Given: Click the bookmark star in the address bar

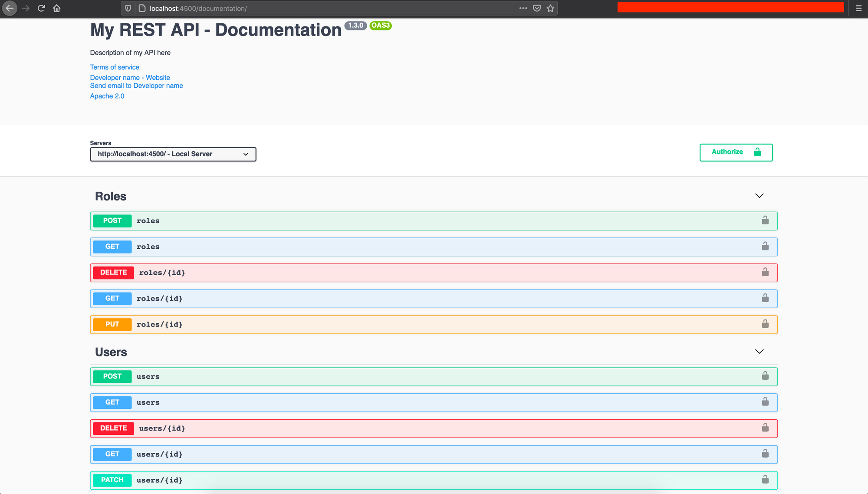Looking at the screenshot, I should (550, 8).
